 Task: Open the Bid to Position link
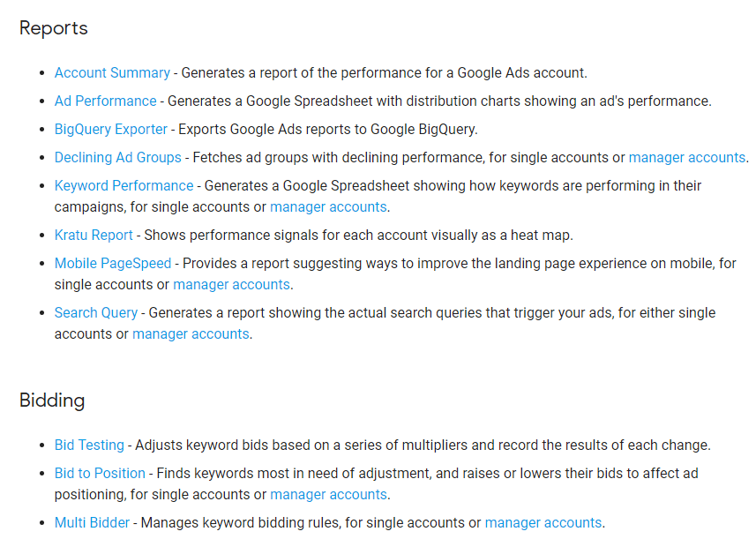click(100, 474)
